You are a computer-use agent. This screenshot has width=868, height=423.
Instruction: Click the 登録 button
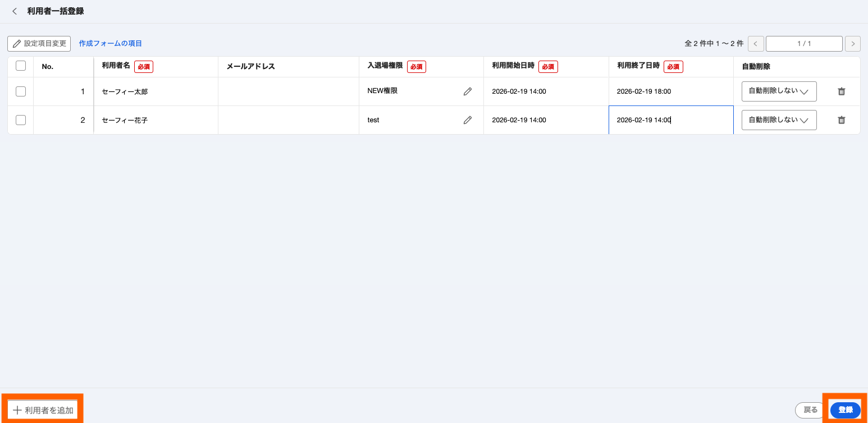click(845, 410)
